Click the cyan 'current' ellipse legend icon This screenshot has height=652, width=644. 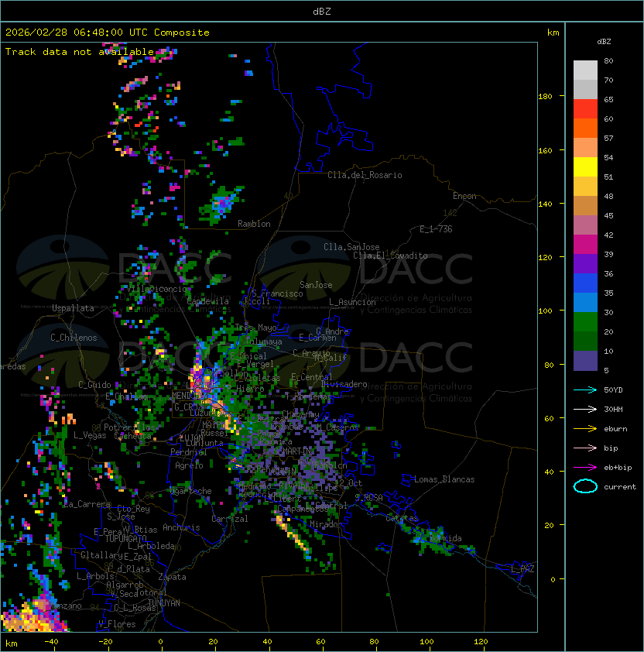[585, 486]
